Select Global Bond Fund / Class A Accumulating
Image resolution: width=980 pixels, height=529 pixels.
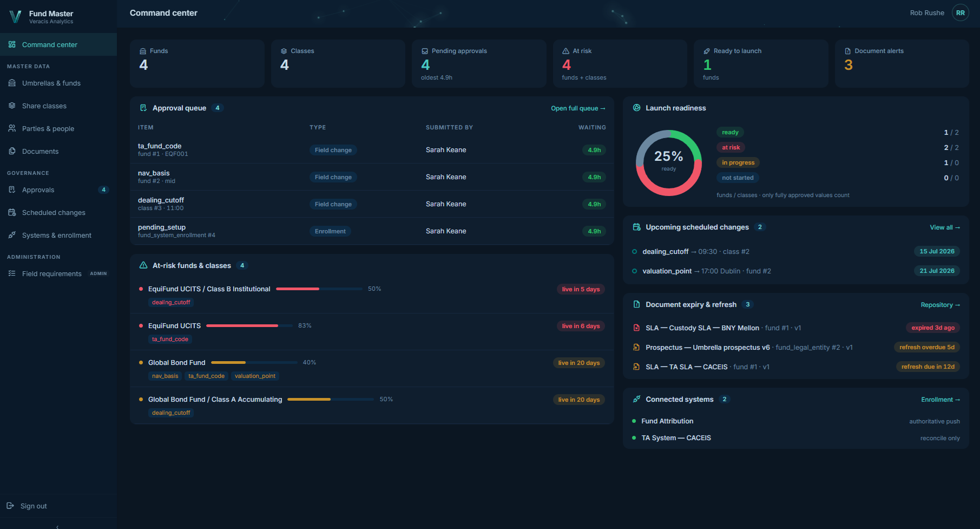pos(215,399)
